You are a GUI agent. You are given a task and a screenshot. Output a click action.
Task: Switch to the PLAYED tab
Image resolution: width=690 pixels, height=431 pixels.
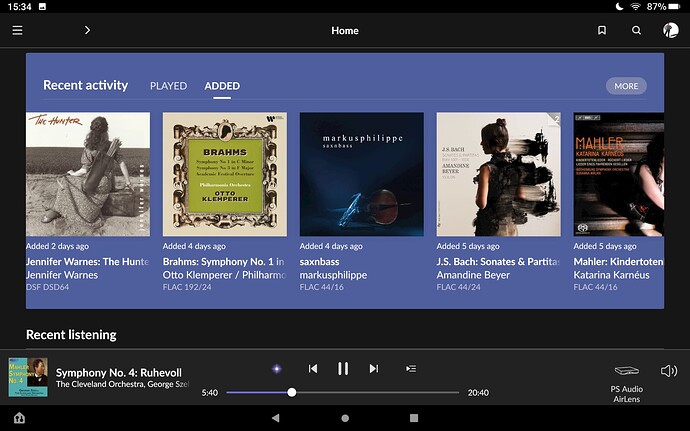[169, 86]
